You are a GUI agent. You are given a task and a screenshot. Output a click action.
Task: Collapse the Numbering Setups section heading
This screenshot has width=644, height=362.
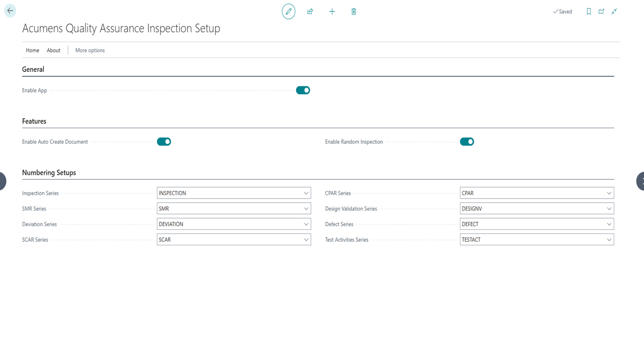point(49,172)
